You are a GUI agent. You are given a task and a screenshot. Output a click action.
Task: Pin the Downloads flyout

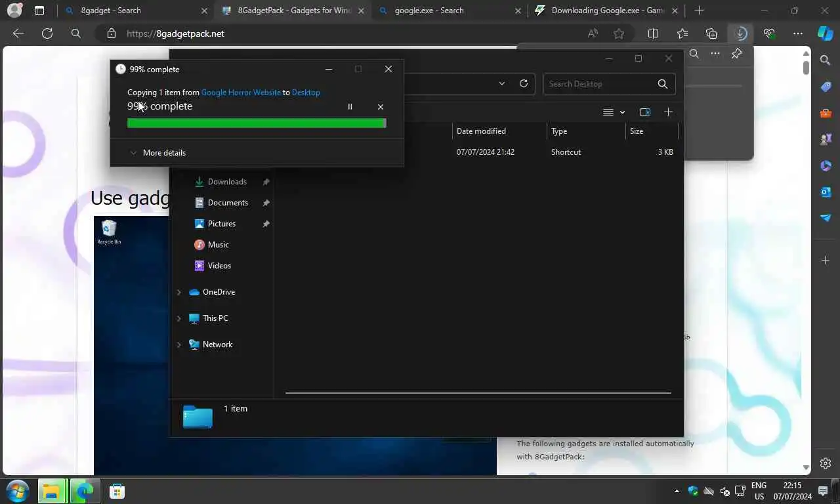[x=737, y=54]
